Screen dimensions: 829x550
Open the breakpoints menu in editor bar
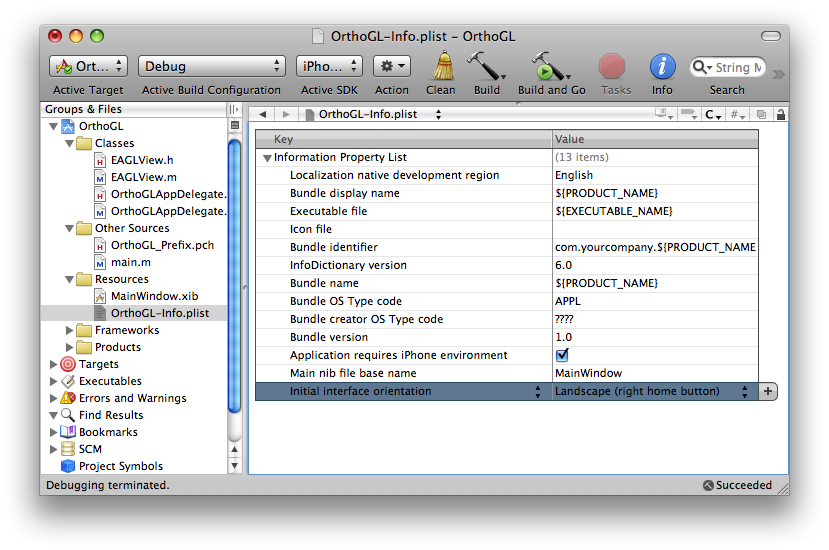pos(689,114)
